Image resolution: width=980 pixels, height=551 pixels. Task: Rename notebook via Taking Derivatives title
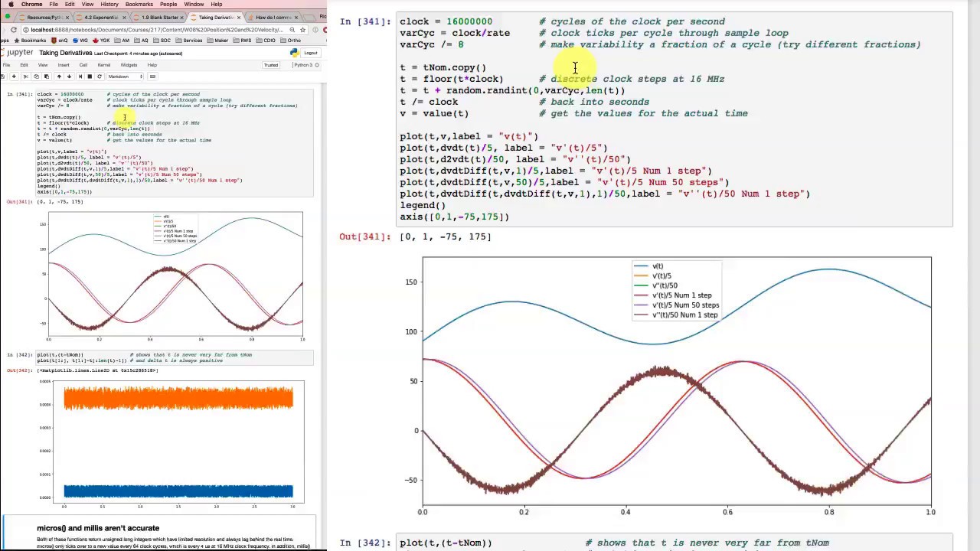coord(65,53)
